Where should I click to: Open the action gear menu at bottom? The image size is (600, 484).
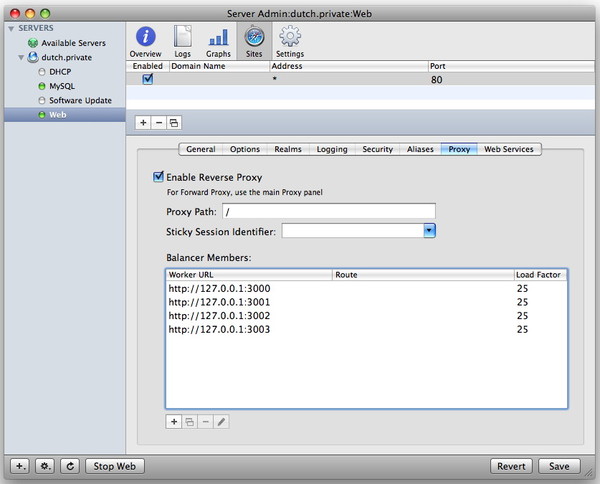(45, 466)
